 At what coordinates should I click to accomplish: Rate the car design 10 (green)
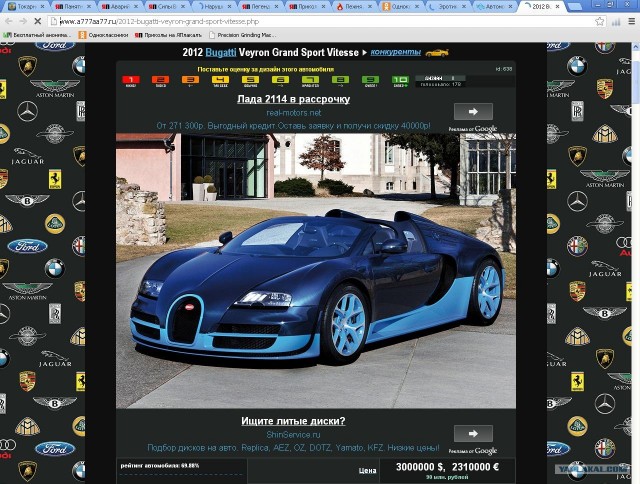400,81
